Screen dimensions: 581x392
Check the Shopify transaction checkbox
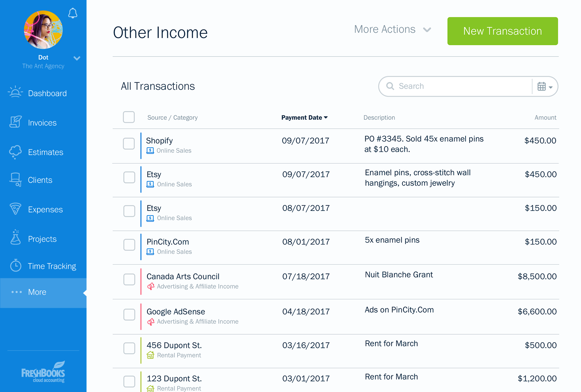click(x=129, y=144)
